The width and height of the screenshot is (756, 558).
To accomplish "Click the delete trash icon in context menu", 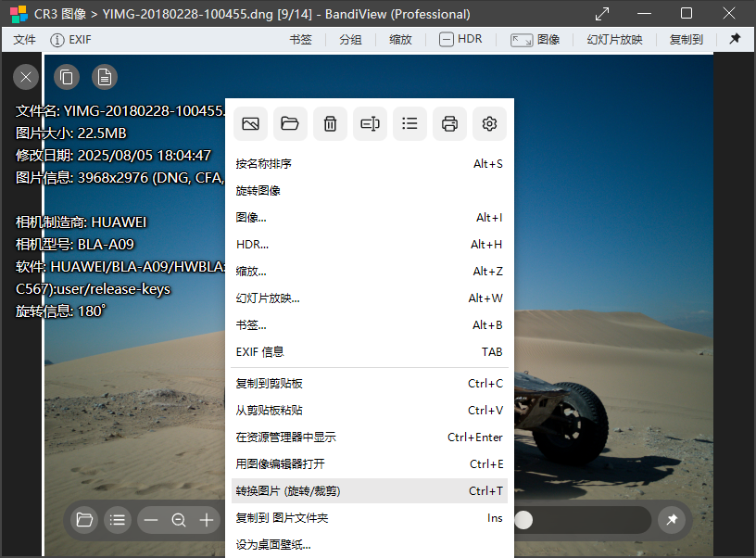I will (x=330, y=123).
